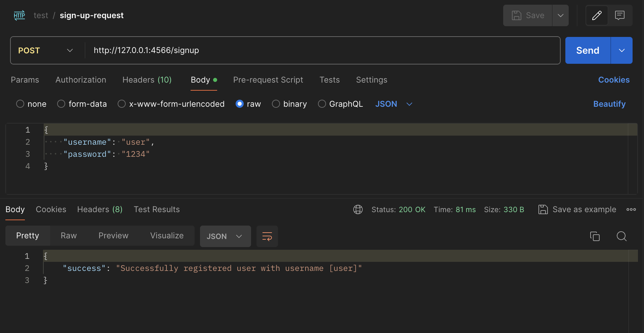This screenshot has height=333, width=644.
Task: Click Save as example
Action: (x=584, y=209)
